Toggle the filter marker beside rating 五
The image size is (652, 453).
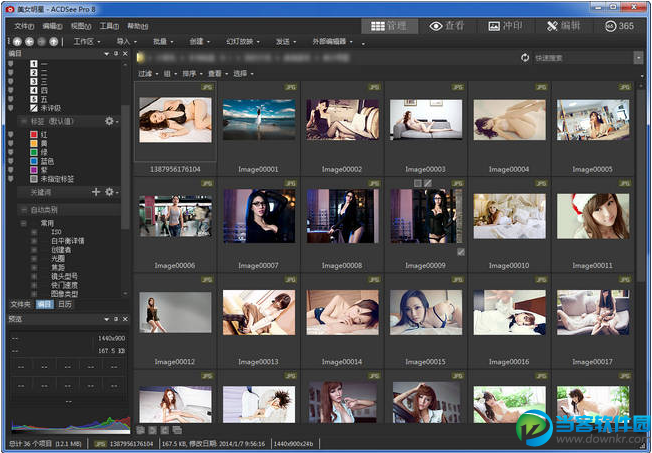pyautogui.click(x=11, y=98)
